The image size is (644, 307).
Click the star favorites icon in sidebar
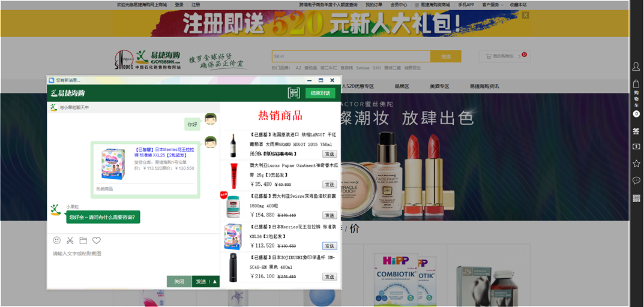[x=636, y=163]
